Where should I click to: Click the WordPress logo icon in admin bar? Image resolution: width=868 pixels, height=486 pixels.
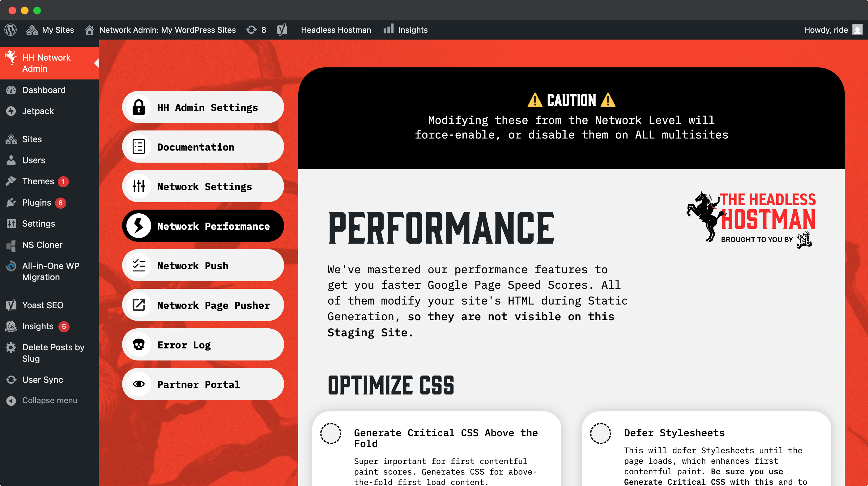11,30
